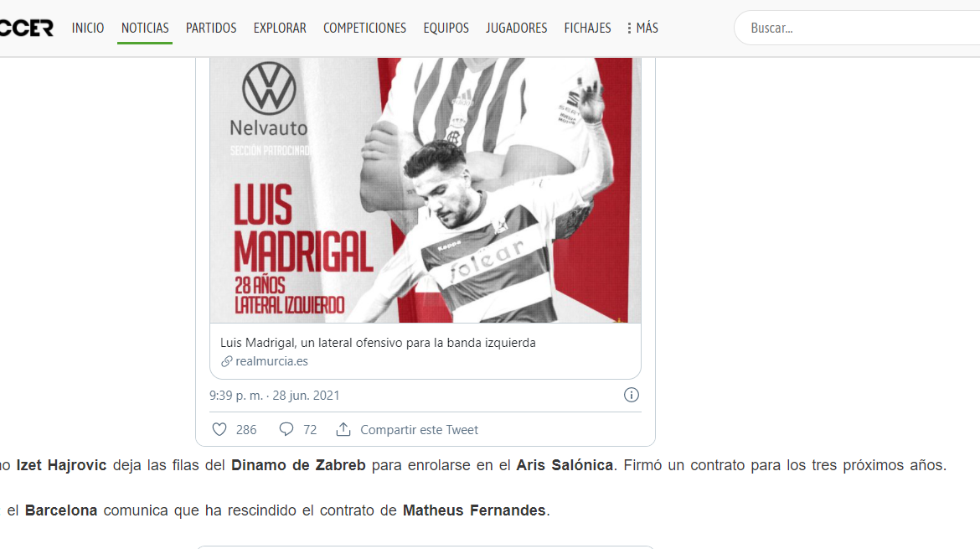980x549 pixels.
Task: Select the NOTICIAS tab
Action: (145, 28)
